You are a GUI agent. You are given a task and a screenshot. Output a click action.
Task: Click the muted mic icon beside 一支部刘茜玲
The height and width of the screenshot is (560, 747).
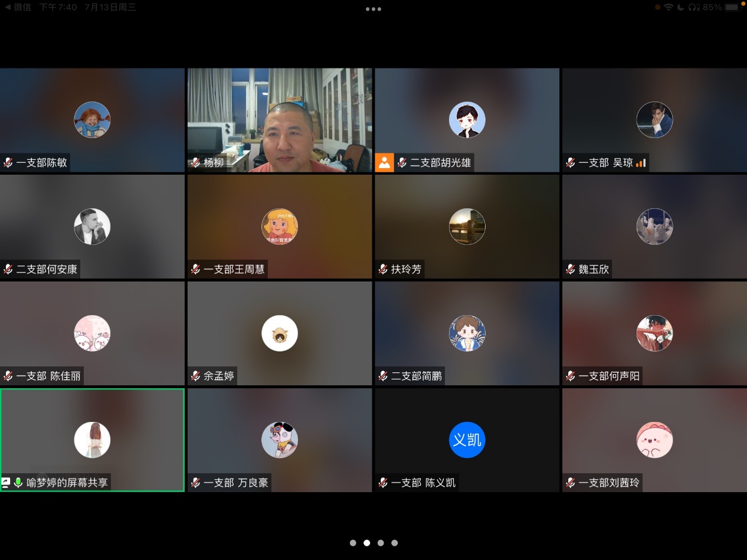[x=571, y=483]
